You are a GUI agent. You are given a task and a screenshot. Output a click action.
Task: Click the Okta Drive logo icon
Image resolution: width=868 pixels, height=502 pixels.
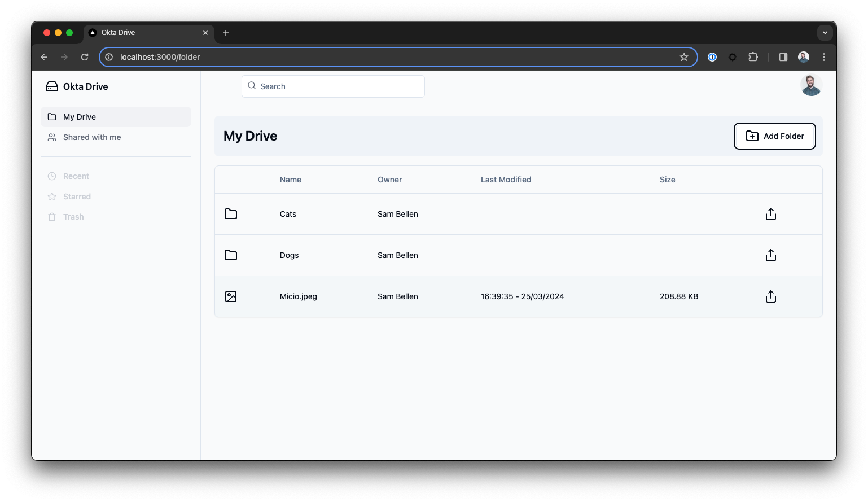(x=52, y=86)
